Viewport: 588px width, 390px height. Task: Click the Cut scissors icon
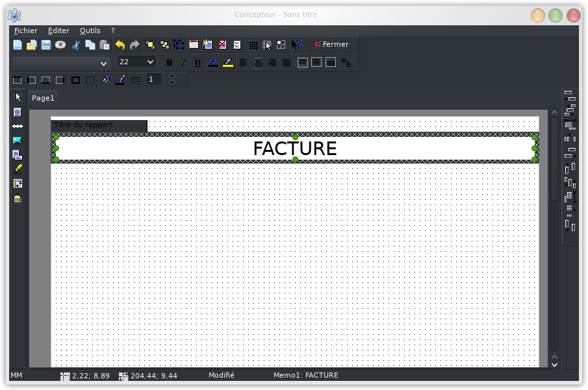point(76,45)
